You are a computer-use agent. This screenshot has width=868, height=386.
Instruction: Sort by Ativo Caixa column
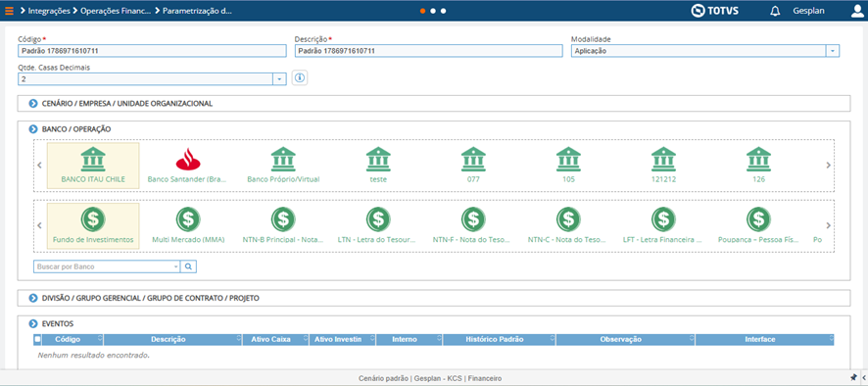275,340
